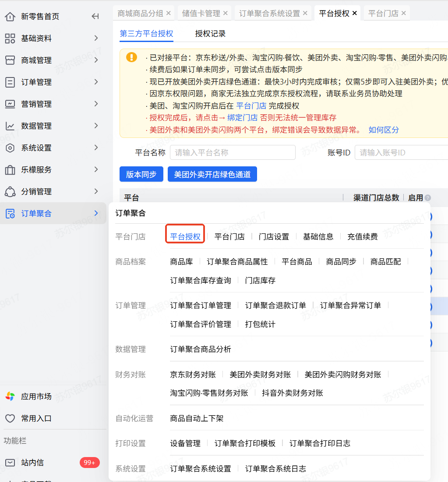Image resolution: width=448 pixels, height=482 pixels.
Task: Open 订单聚合库存查询 from the flyout
Action: click(201, 281)
